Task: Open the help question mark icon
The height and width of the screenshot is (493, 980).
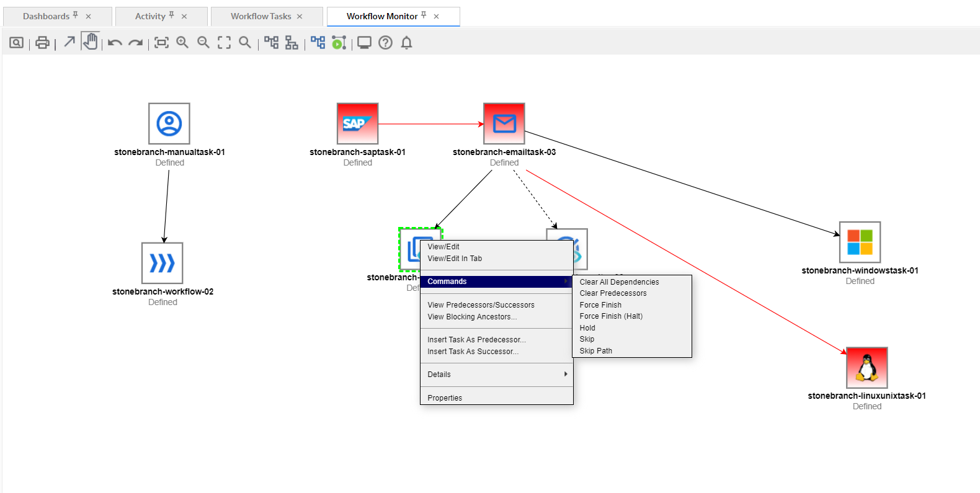Action: click(x=385, y=43)
